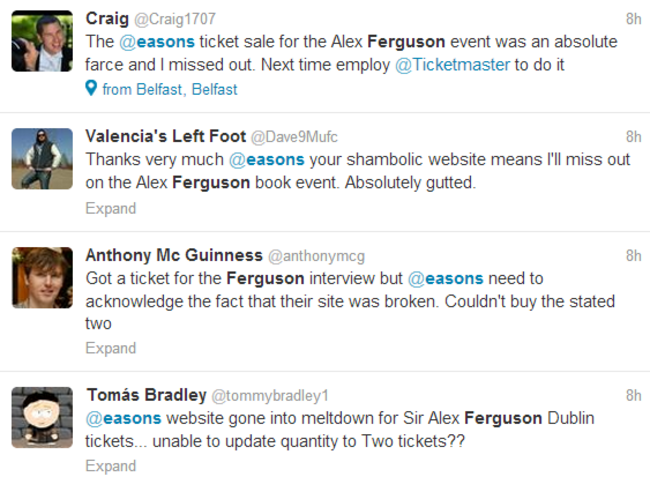Screen dimensions: 650x477
Task: Click Anthony Mc Guinness's avatar photo
Action: 42,278
